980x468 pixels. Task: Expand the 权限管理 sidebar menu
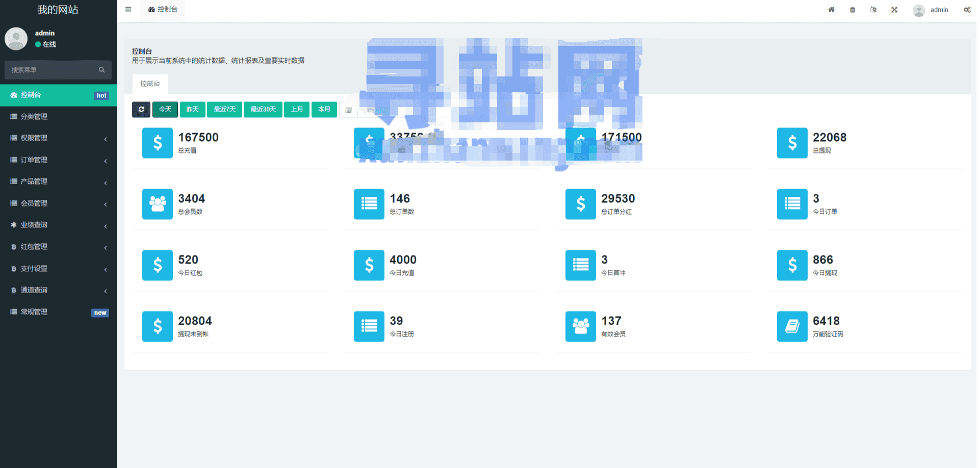coord(58,138)
